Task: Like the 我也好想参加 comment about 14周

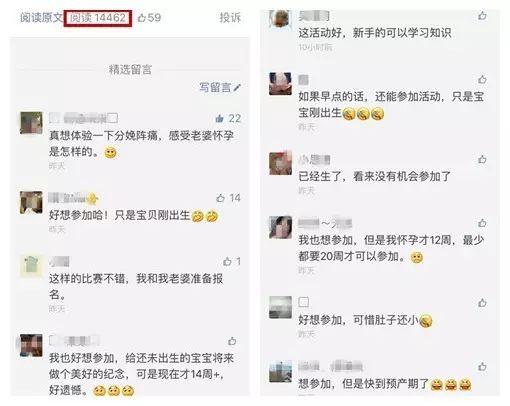Action: [x=232, y=341]
